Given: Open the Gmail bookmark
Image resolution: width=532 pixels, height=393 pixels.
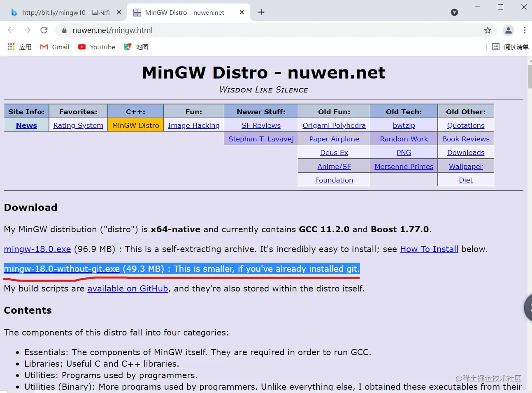Looking at the screenshot, I should (x=54, y=47).
